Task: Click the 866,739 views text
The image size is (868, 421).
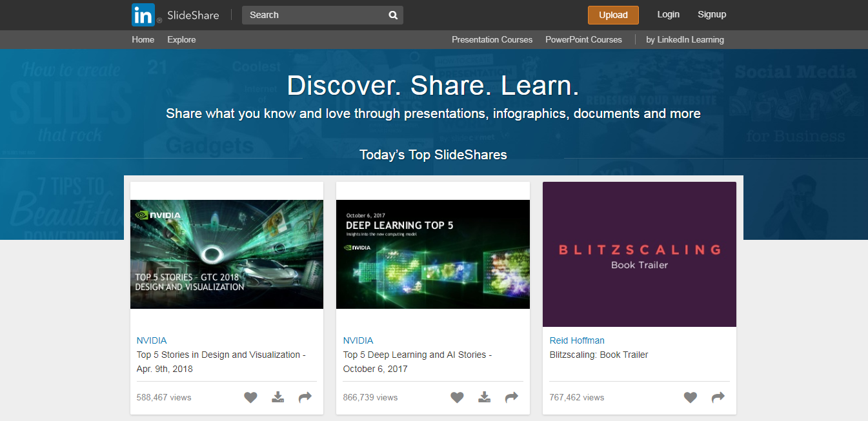Action: (370, 397)
